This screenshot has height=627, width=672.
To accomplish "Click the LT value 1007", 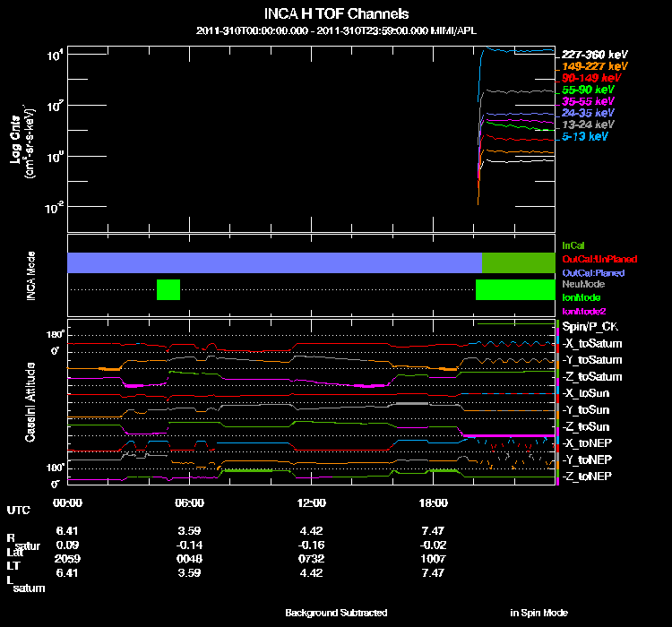I will pyautogui.click(x=434, y=559).
